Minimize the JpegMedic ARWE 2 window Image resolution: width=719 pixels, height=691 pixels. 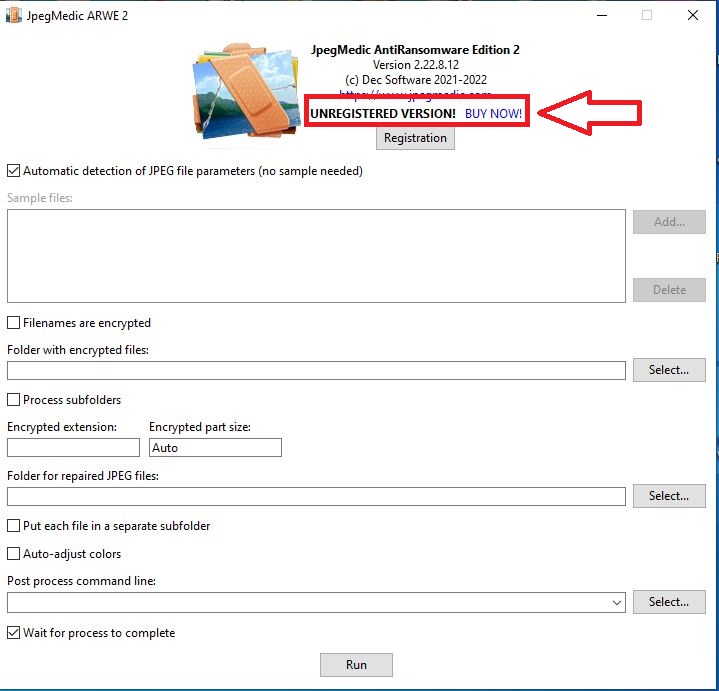(x=602, y=15)
